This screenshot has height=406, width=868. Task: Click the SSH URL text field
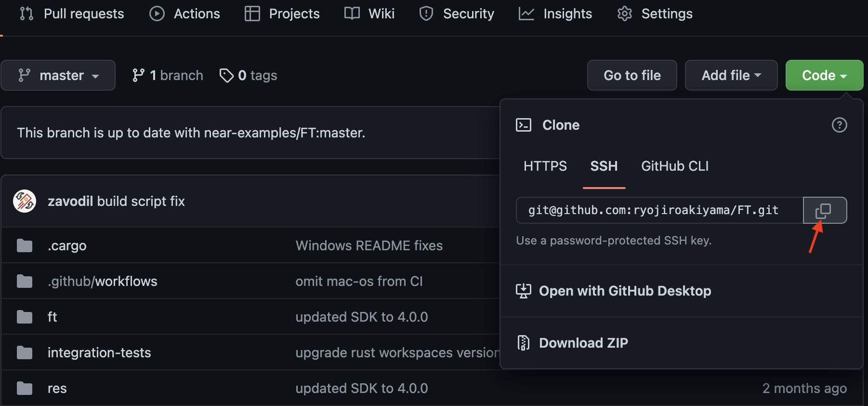click(x=659, y=210)
